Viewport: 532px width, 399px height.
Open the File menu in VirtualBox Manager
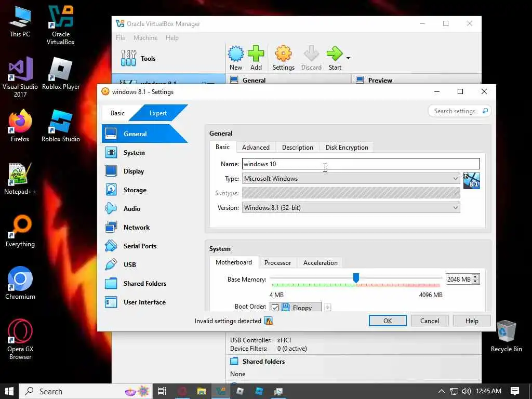point(121,37)
